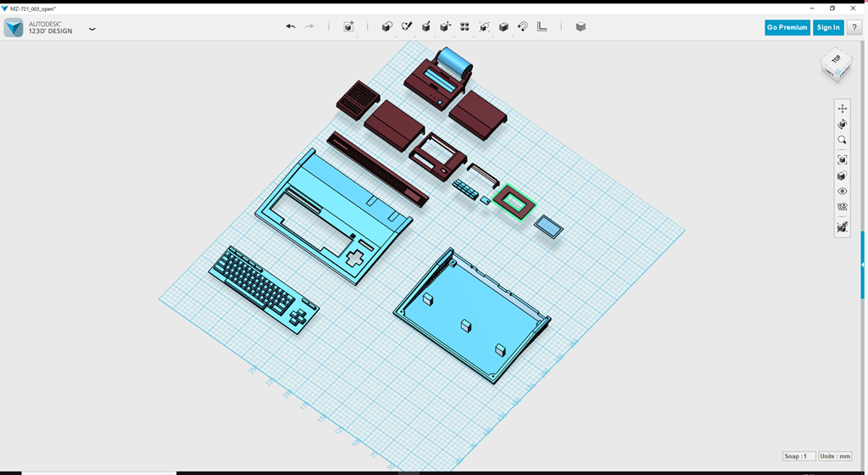Click the Fit to view icon
This screenshot has width=868, height=475.
click(842, 159)
